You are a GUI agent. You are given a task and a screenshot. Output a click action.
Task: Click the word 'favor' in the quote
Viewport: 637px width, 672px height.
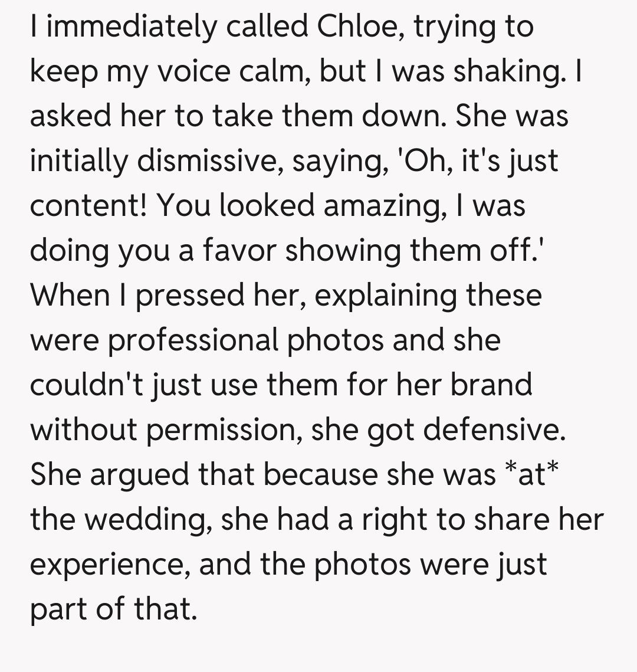[239, 251]
